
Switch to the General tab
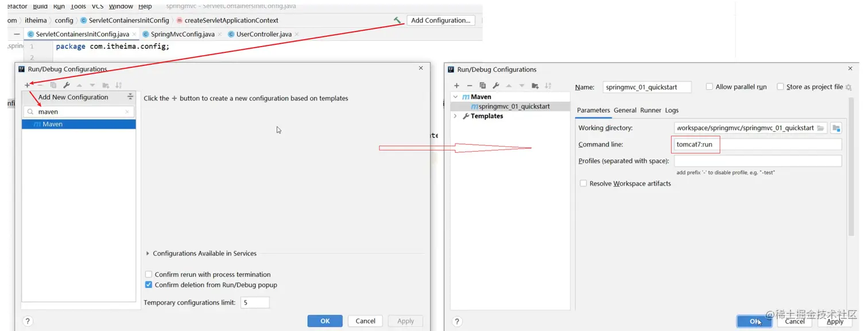point(625,110)
